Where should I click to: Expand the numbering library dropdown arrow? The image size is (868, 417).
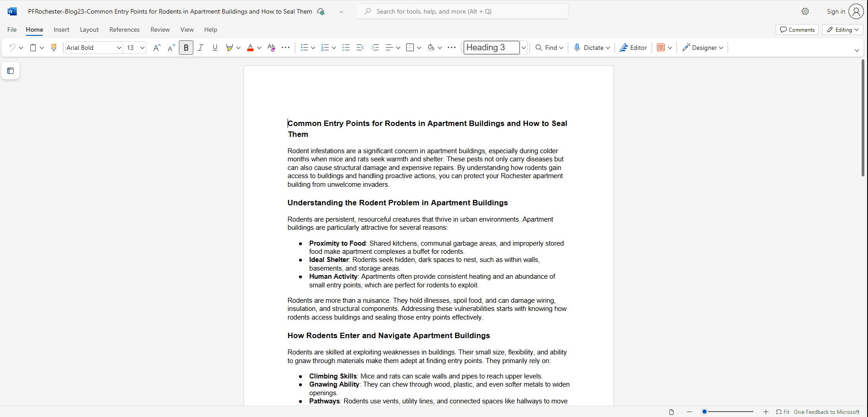point(334,48)
